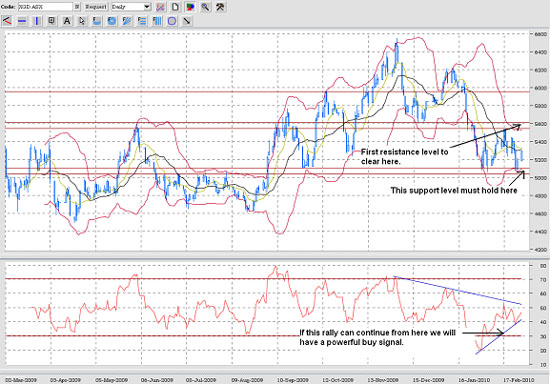
Task: Select the Fibonacci vertical time zones tool
Action: click(157, 21)
